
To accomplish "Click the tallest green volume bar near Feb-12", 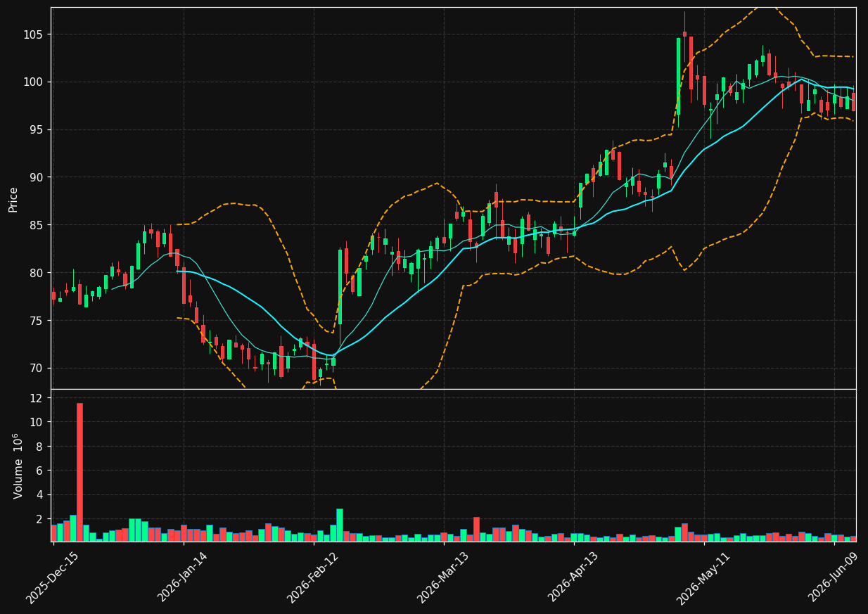I will pos(340,525).
